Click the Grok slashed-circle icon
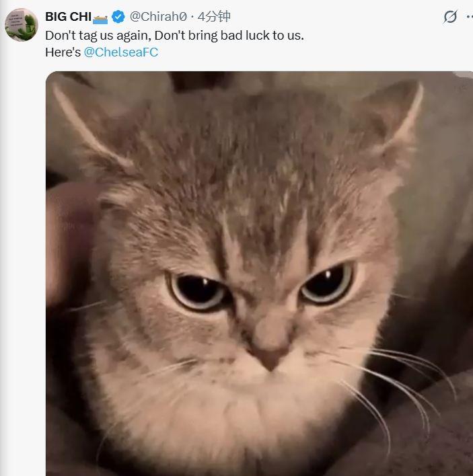Screen dimensions: 473x476 tap(450, 17)
